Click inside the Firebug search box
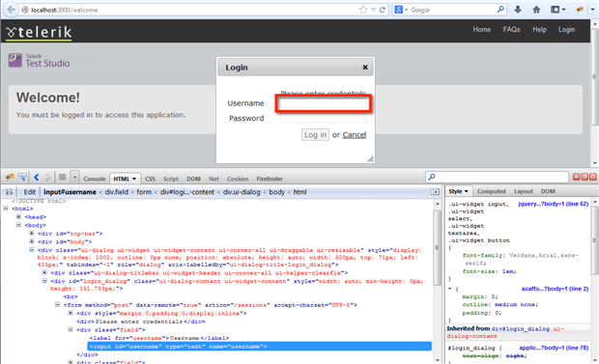 497,177
